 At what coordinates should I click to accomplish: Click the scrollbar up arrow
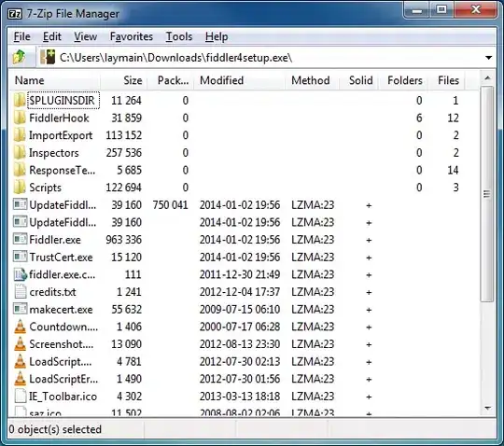coord(487,78)
